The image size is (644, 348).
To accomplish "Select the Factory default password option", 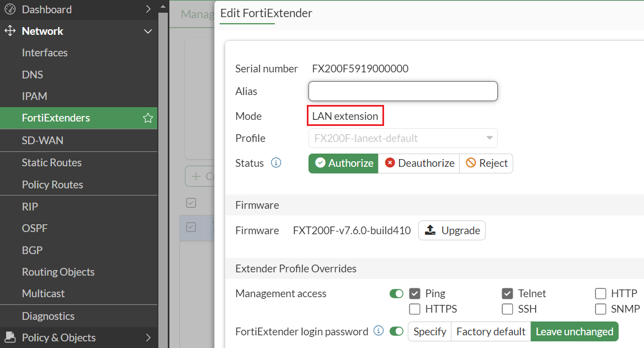I will tap(490, 331).
